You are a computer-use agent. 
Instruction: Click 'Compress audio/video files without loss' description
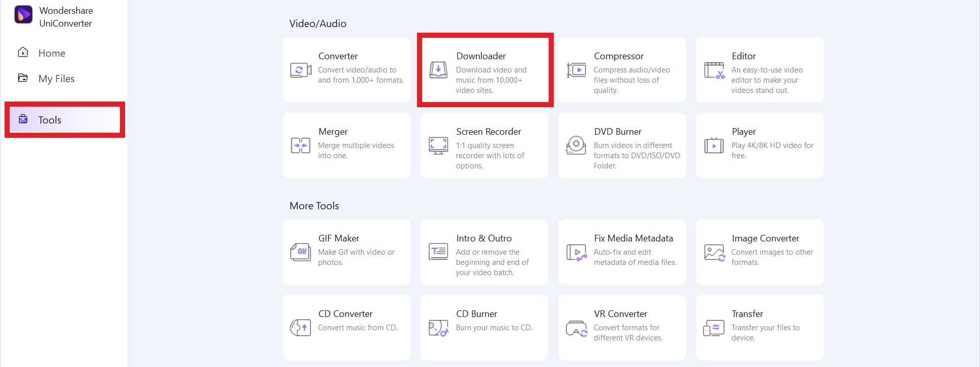pos(631,80)
